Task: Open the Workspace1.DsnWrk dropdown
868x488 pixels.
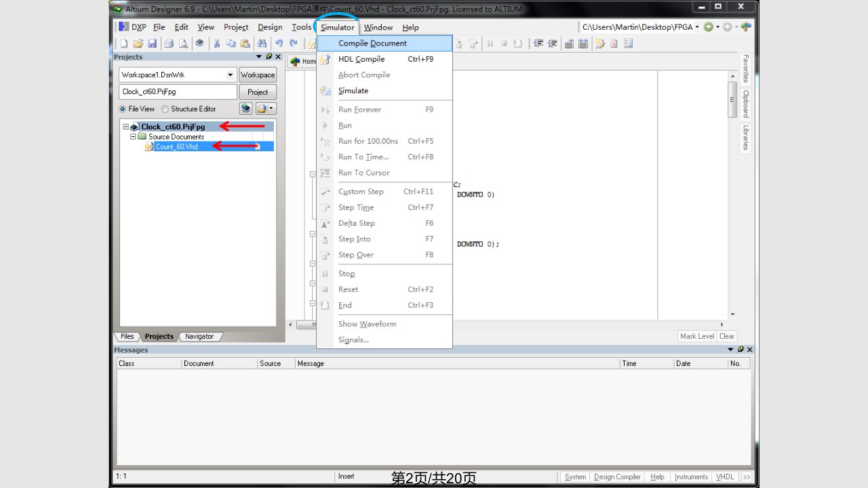Action: coord(231,75)
